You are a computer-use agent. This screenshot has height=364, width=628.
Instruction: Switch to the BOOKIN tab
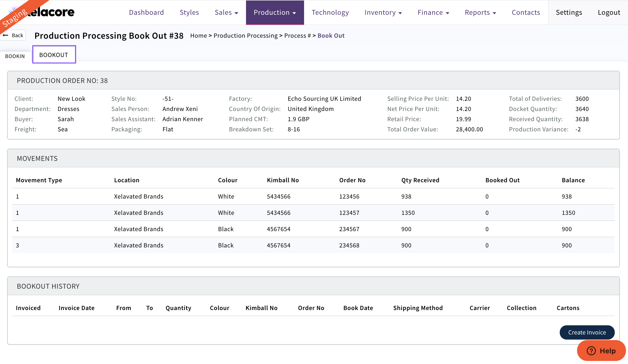tap(15, 56)
